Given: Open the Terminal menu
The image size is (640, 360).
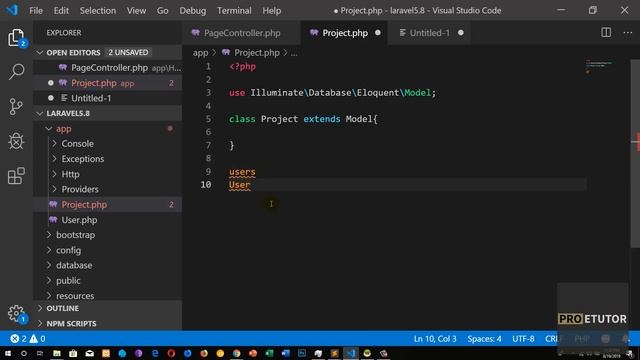Looking at the screenshot, I should coord(234,11).
